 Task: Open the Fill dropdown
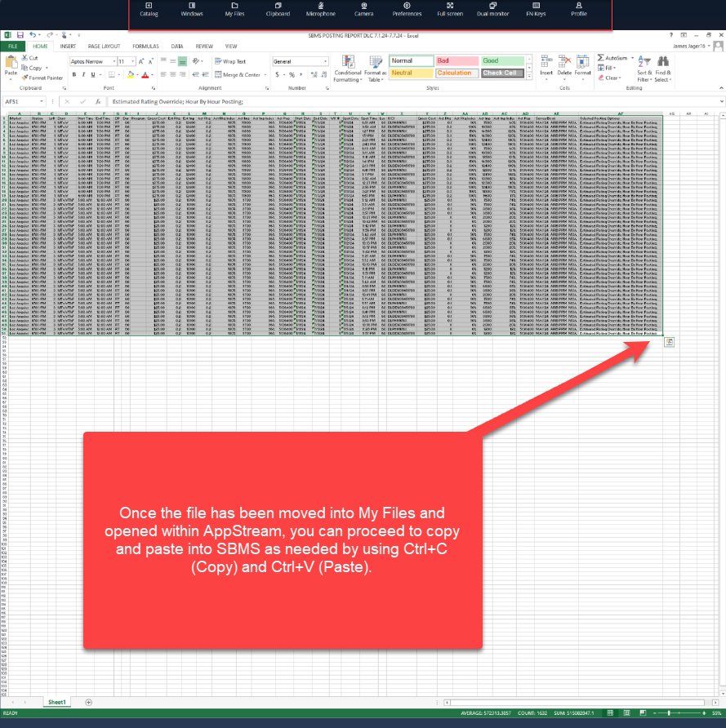tap(607, 68)
